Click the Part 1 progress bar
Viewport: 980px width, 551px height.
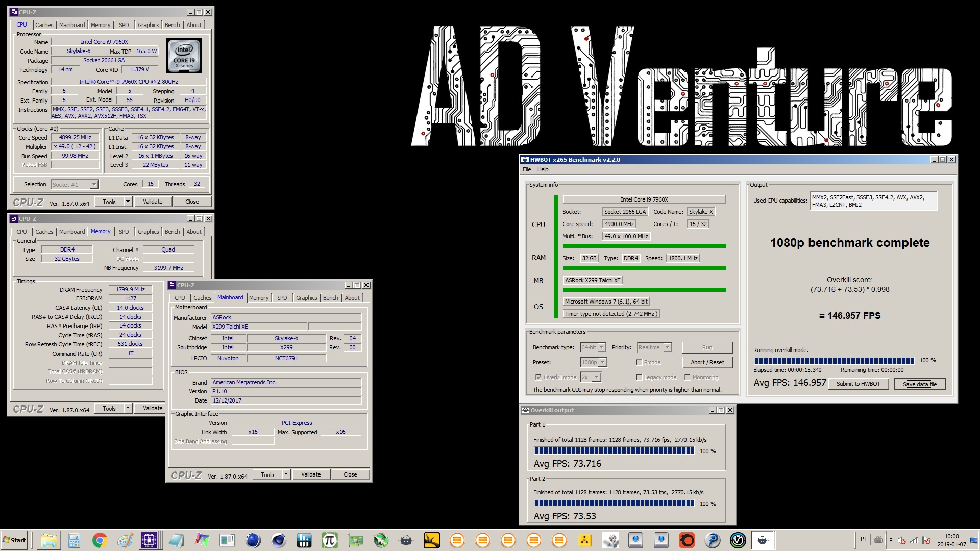point(614,450)
